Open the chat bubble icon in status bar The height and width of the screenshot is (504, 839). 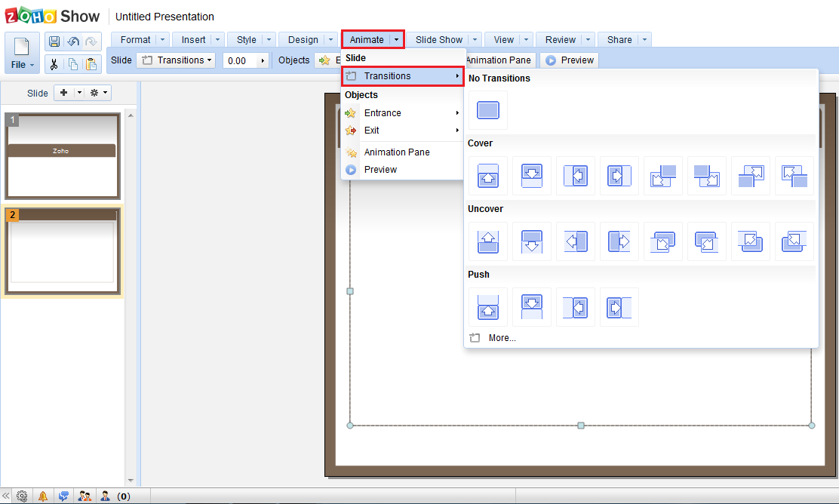(x=63, y=496)
